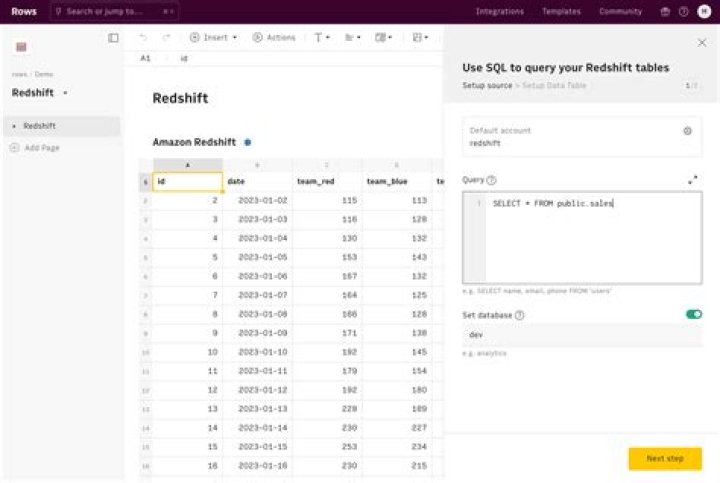Close the Redshift query side panel

pos(702,43)
